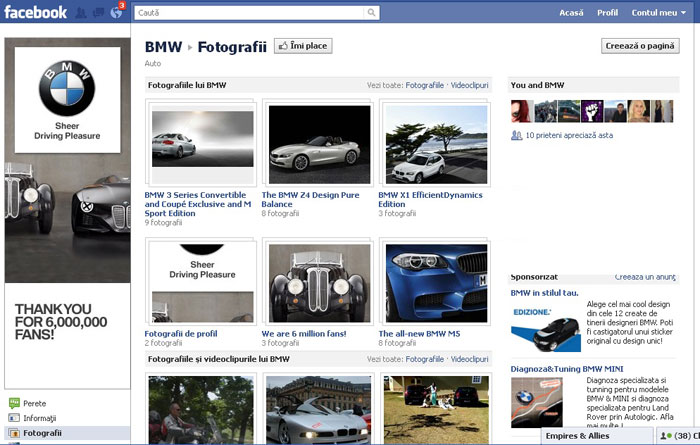Open silver concept car photo thumbnail
700x445 pixels.
point(318,410)
